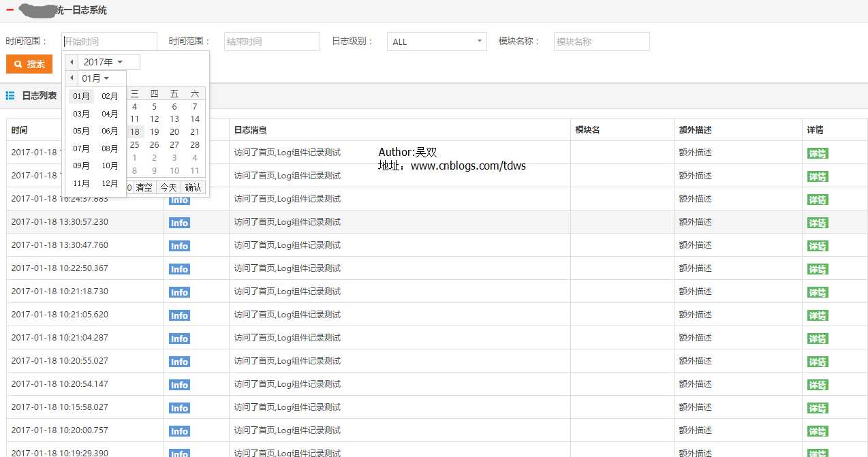Focus the 开始时间 start time field
The height and width of the screenshot is (457, 868).
click(109, 42)
